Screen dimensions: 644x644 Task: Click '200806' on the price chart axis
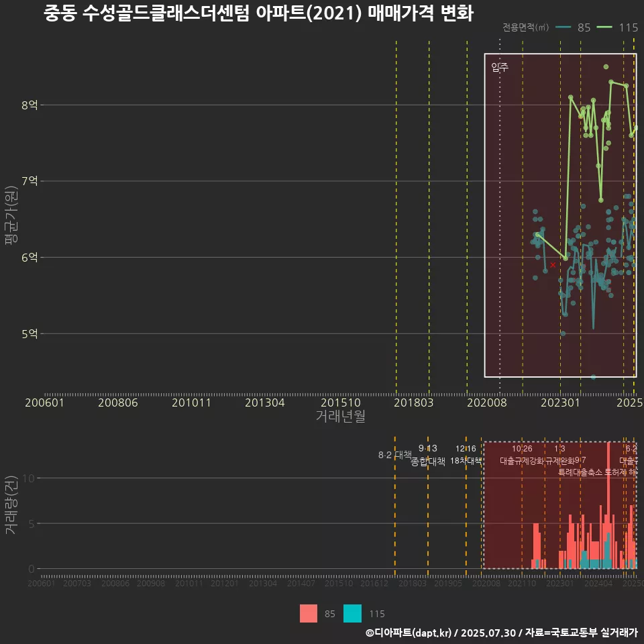(118, 402)
